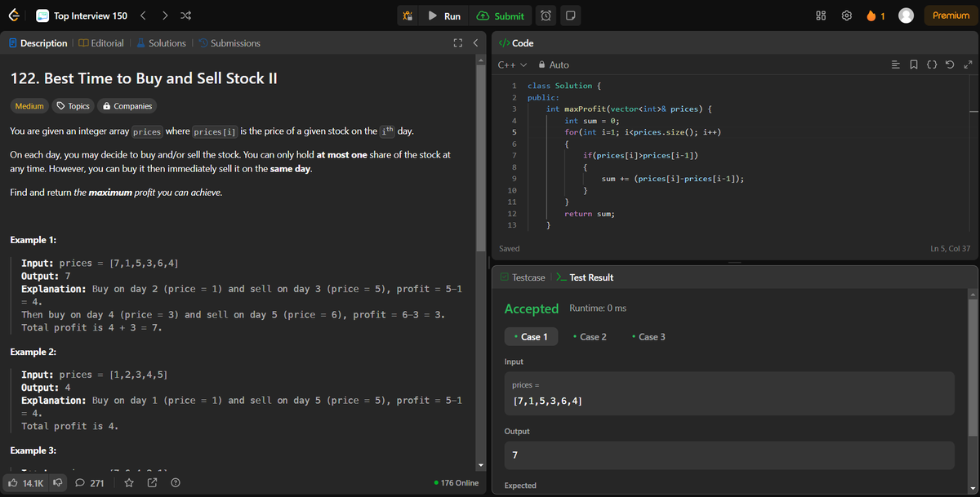Open the help question mark icon
Image resolution: width=980 pixels, height=497 pixels.
[x=176, y=483]
